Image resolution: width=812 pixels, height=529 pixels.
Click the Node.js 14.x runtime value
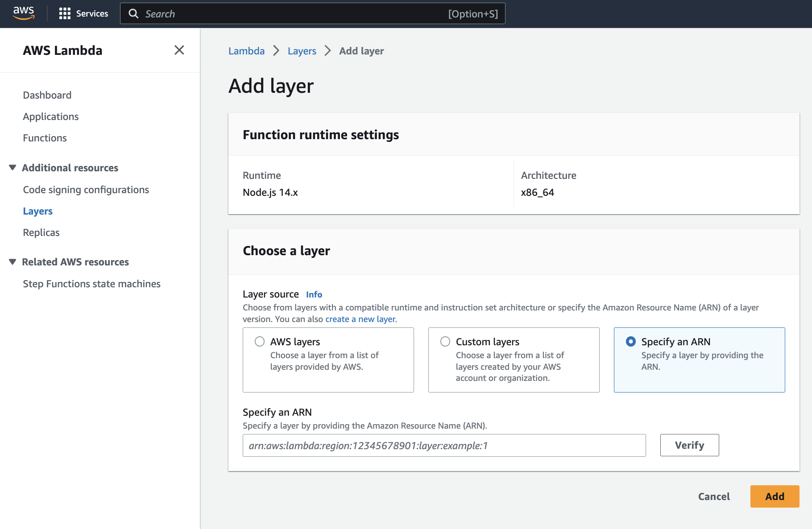[270, 192]
